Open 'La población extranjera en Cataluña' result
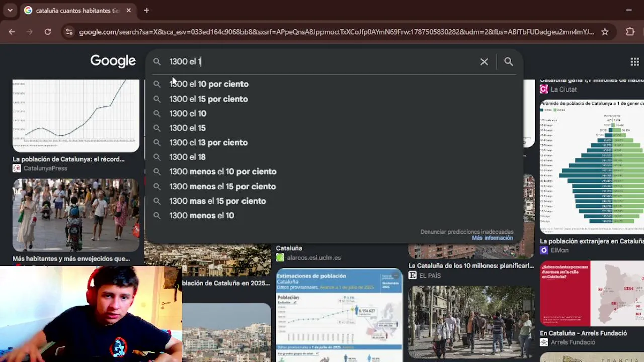 pyautogui.click(x=592, y=241)
